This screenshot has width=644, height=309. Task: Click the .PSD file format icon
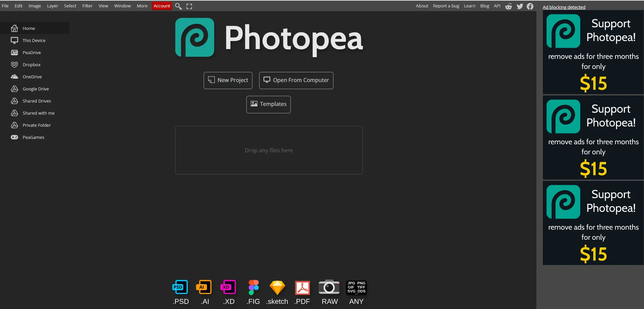pos(180,287)
